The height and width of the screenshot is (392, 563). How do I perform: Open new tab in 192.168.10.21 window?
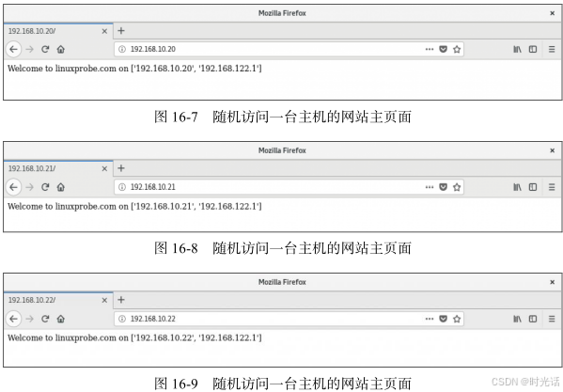pos(121,168)
